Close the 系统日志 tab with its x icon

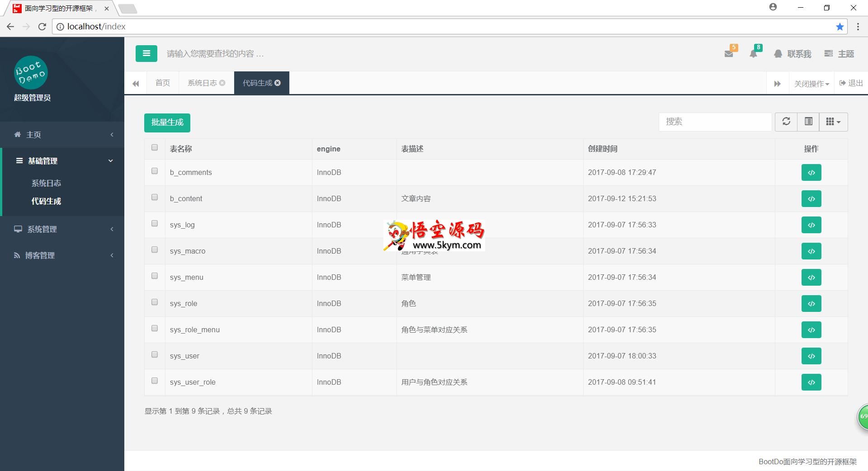pyautogui.click(x=222, y=83)
